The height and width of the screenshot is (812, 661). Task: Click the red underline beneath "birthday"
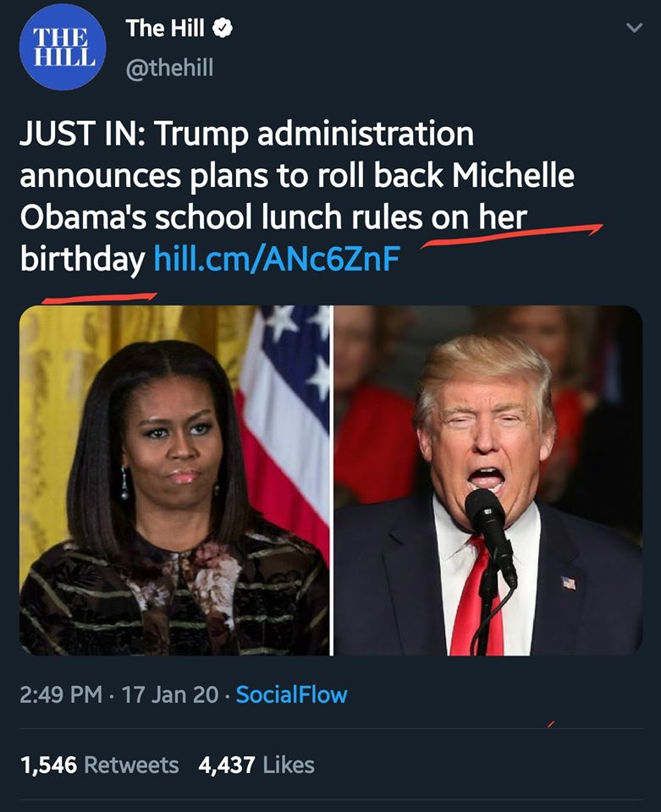[x=100, y=297]
